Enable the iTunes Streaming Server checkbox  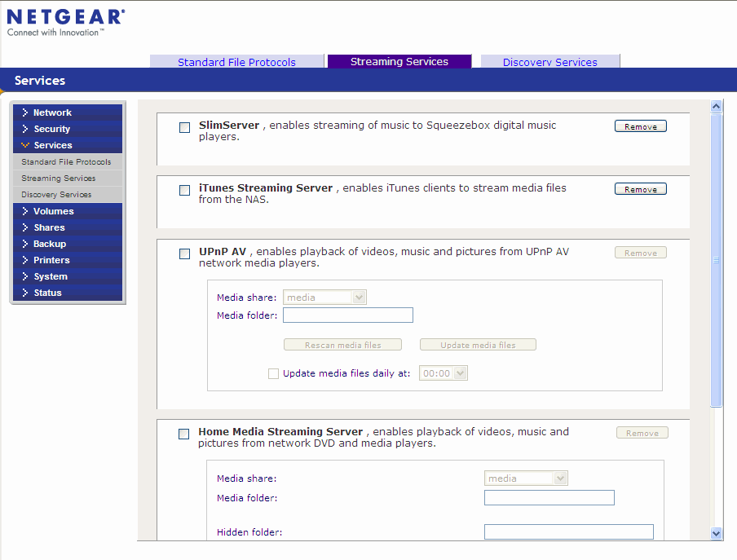(185, 190)
